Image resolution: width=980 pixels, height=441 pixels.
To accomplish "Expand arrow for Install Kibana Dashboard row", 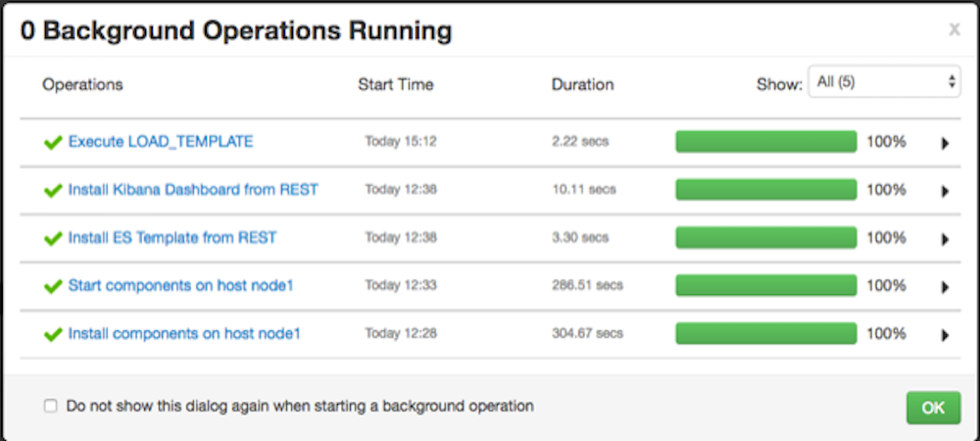I will tap(945, 191).
